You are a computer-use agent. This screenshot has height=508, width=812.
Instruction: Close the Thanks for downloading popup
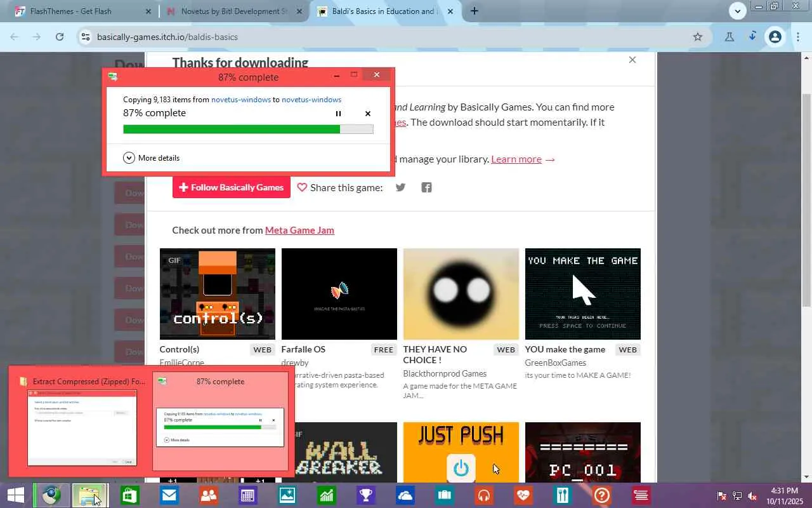click(x=632, y=60)
